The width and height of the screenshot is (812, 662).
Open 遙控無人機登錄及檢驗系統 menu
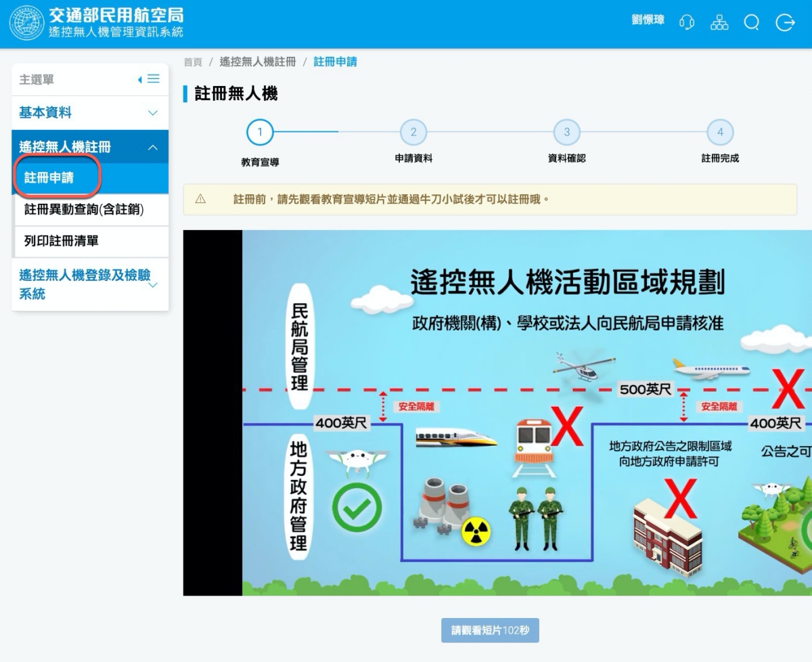click(x=90, y=284)
